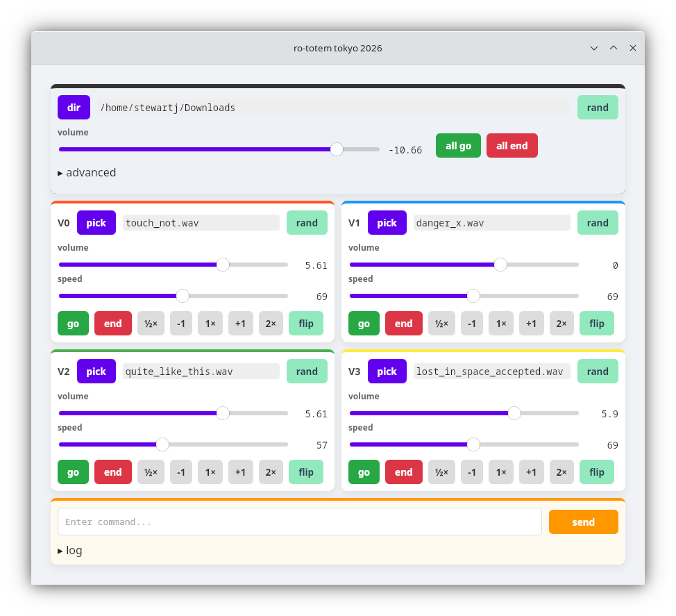Start V1 playback with go
The width and height of the screenshot is (676, 616).
(364, 324)
